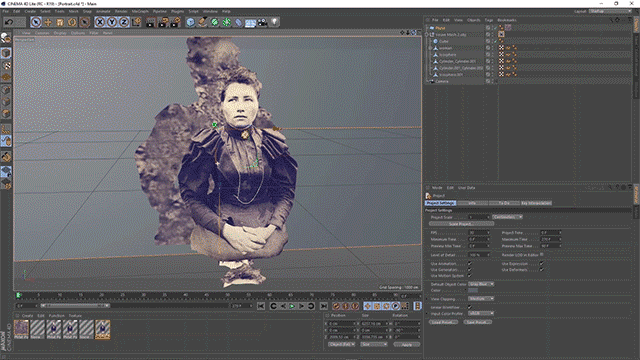Go to the end of animation
640x360 pixels.
pos(323,306)
